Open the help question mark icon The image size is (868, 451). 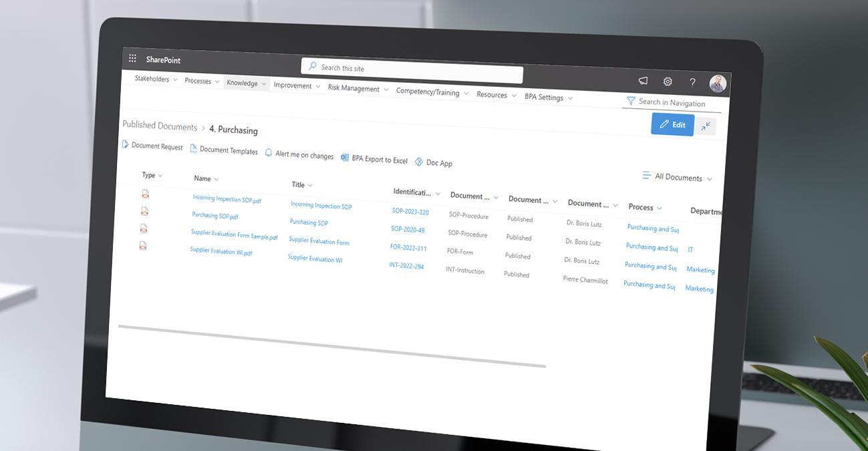(692, 82)
